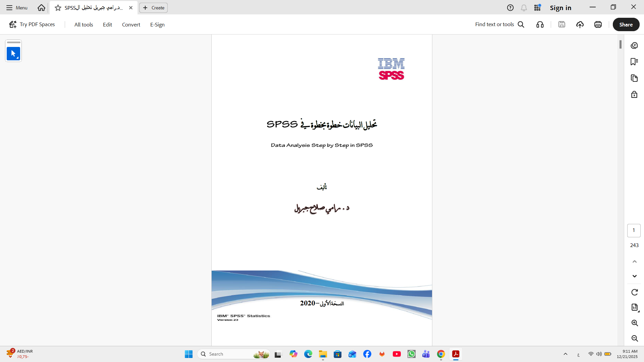Click the Create new button
Screen dimensions: 644x362
pos(154,8)
